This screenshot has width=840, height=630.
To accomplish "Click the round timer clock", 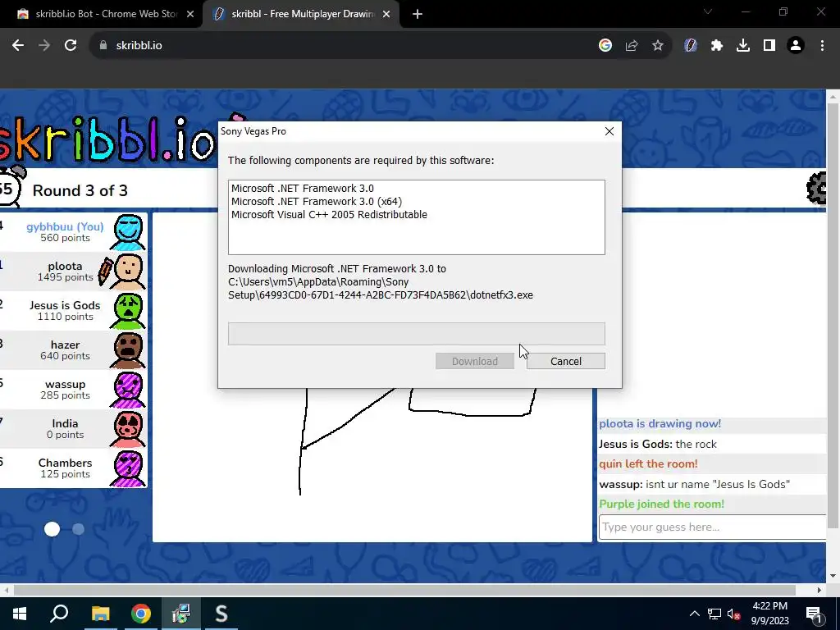I will click(10, 186).
